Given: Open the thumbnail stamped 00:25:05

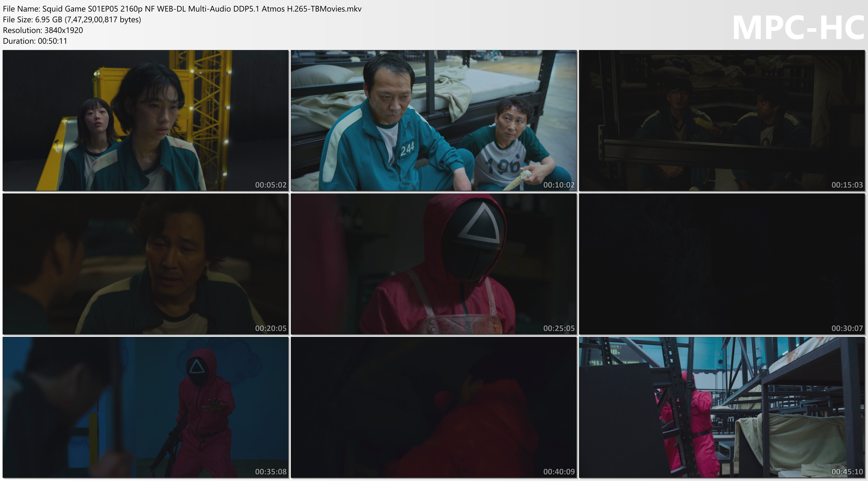Looking at the screenshot, I should pos(434,264).
